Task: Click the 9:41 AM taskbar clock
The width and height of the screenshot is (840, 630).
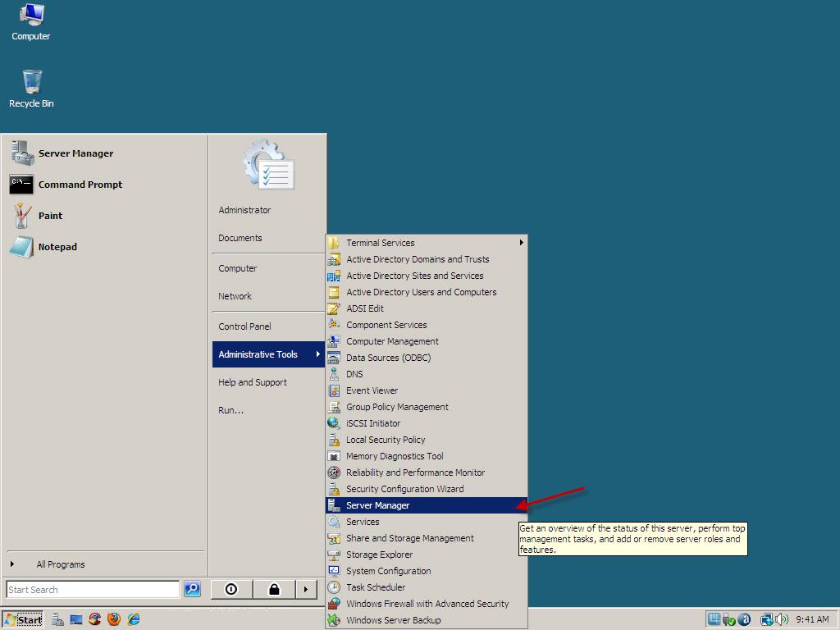Action: [x=812, y=619]
